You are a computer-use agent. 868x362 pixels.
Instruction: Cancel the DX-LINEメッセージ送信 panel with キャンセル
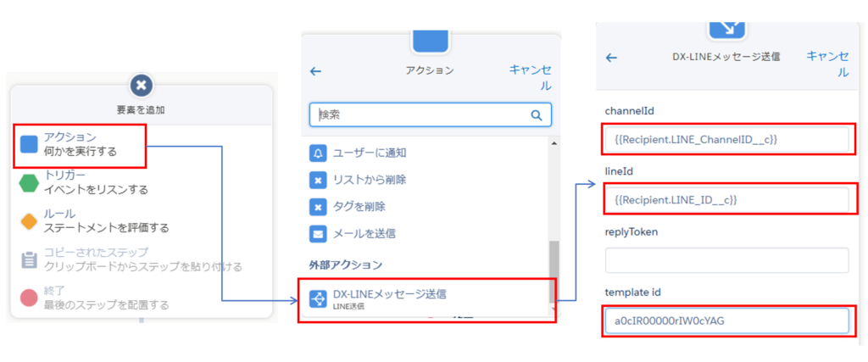[x=827, y=64]
